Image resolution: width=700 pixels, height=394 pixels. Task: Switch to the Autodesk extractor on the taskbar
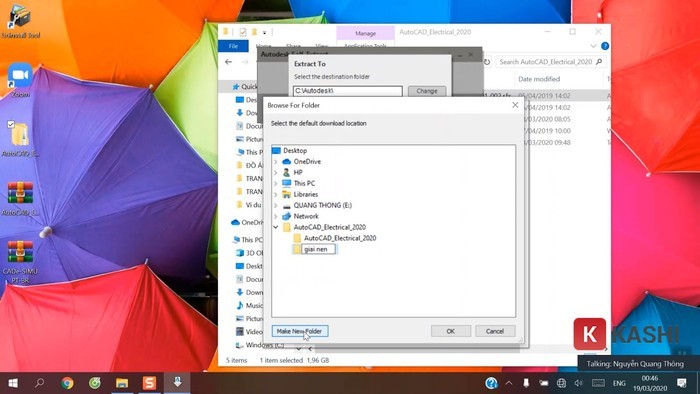click(177, 383)
